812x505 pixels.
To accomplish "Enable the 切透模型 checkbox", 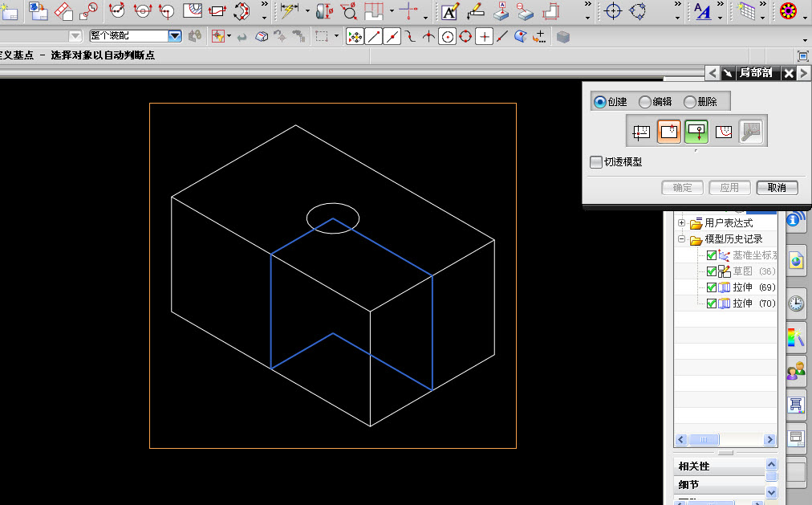I will 596,162.
